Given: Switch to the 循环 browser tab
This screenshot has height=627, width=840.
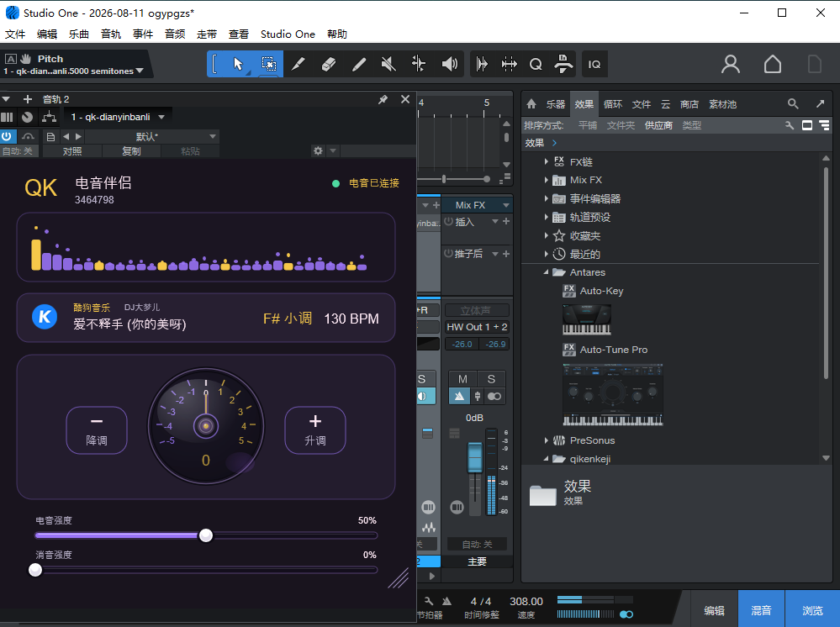Looking at the screenshot, I should [x=613, y=104].
